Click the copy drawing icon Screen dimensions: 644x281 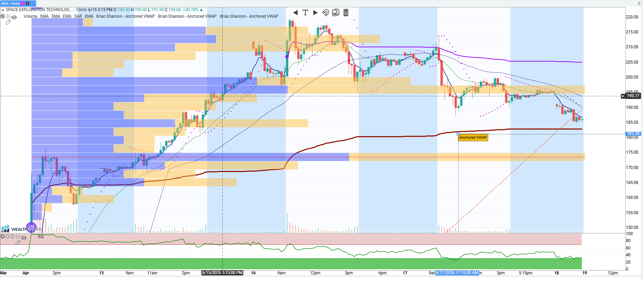336,13
